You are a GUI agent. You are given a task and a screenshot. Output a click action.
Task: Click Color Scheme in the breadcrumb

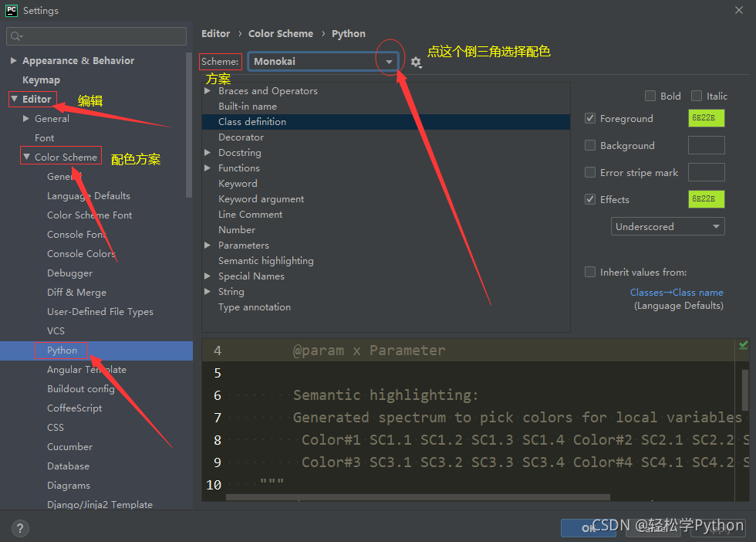point(281,34)
